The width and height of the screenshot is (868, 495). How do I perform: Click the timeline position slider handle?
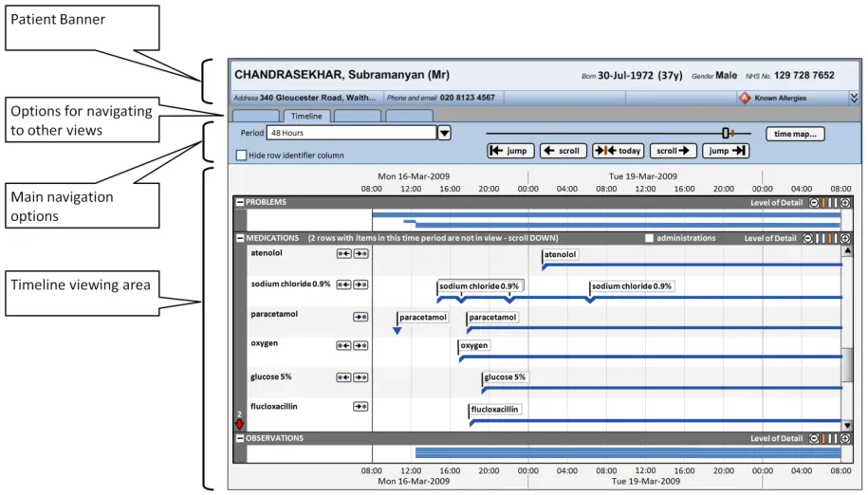726,134
